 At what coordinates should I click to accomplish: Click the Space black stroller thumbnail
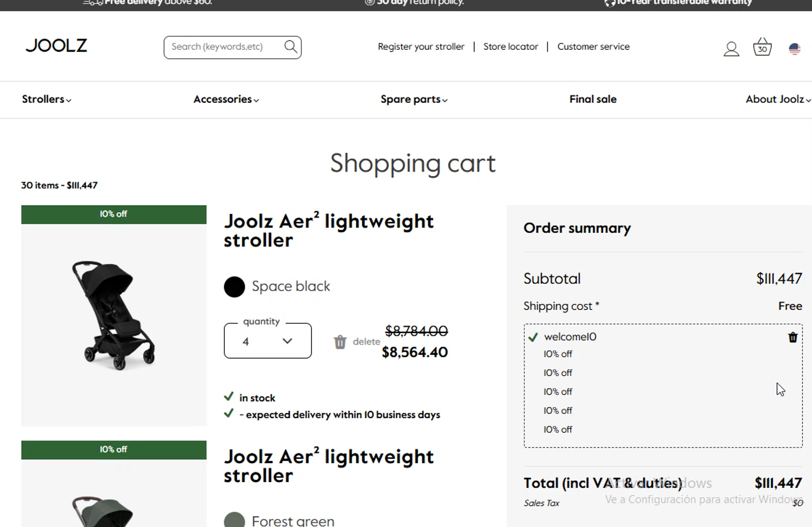tap(114, 316)
